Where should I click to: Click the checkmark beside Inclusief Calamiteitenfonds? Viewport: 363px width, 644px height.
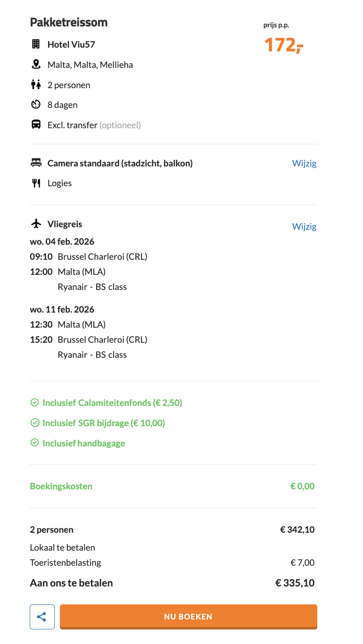coord(34,402)
